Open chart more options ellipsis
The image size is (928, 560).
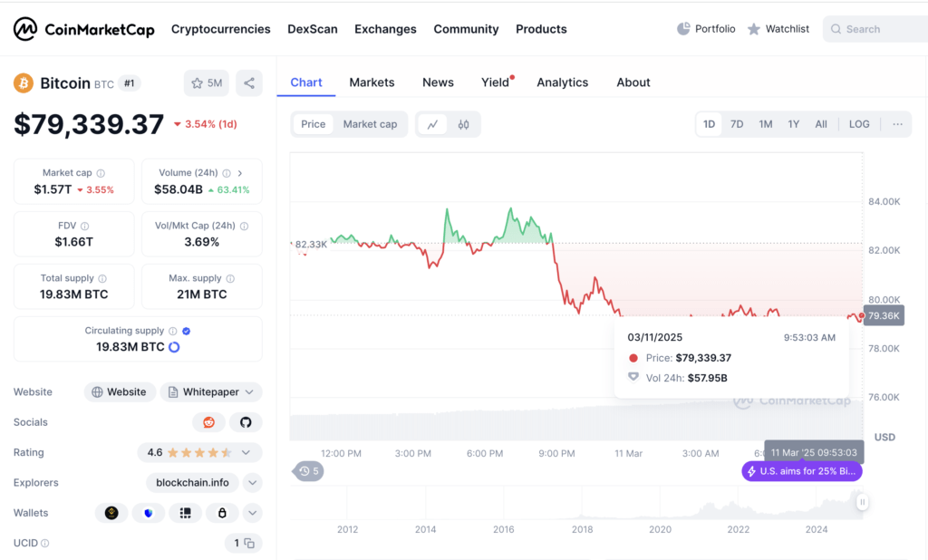click(897, 124)
